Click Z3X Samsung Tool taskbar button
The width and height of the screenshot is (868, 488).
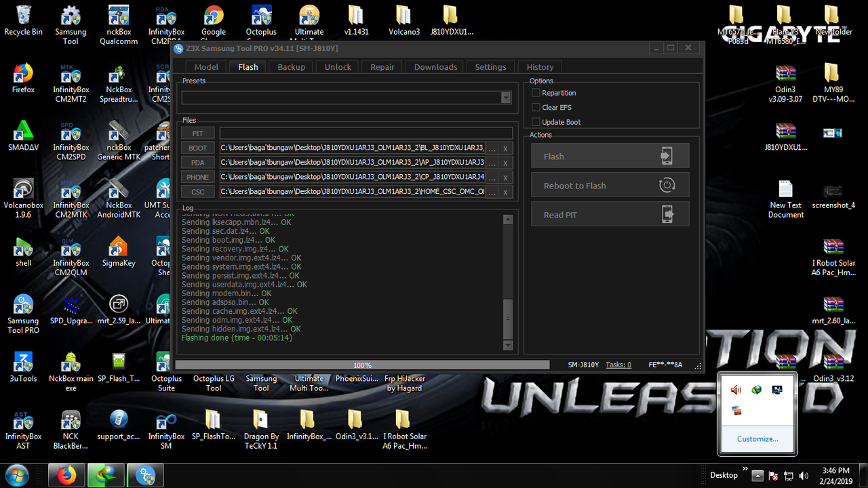144,476
